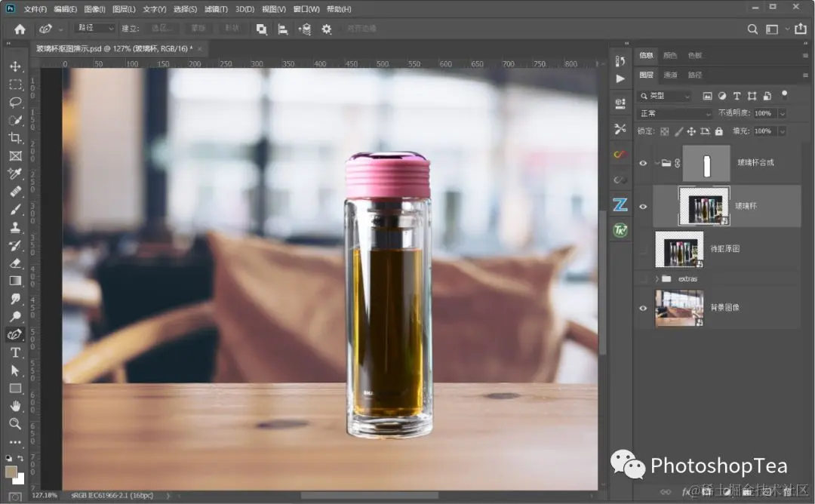Select the Brush tool
Image resolution: width=815 pixels, height=504 pixels.
pos(15,210)
